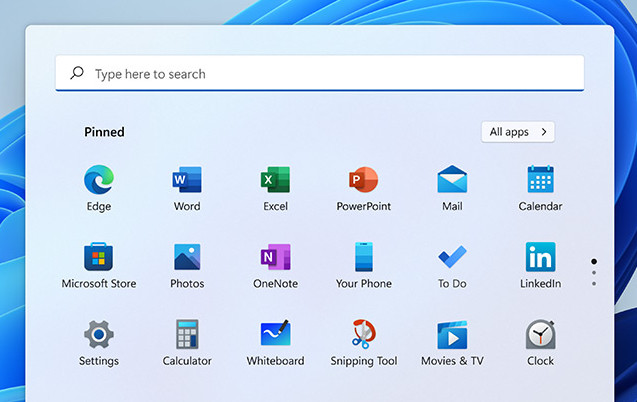Go to second pinned page dot

[594, 273]
